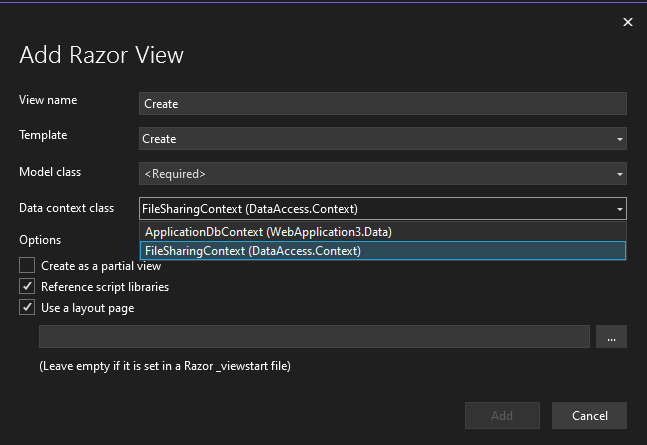Disable Use a layout page checkbox

(x=27, y=308)
